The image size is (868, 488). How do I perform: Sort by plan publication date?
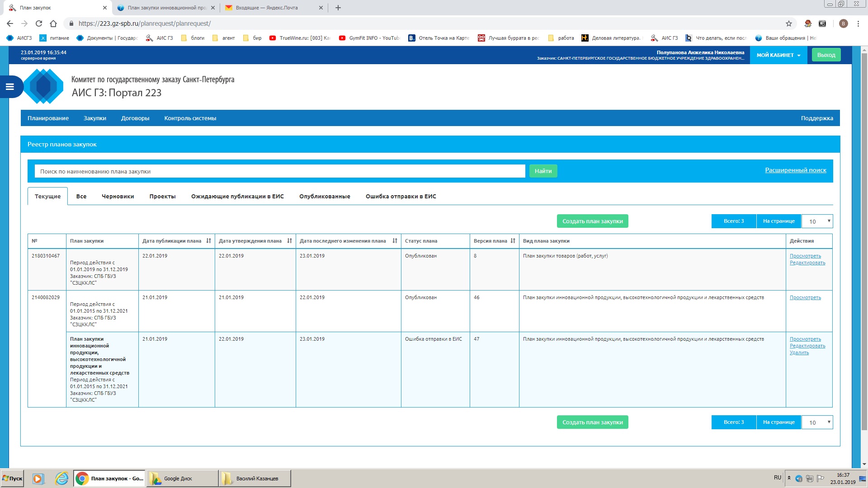(x=208, y=241)
